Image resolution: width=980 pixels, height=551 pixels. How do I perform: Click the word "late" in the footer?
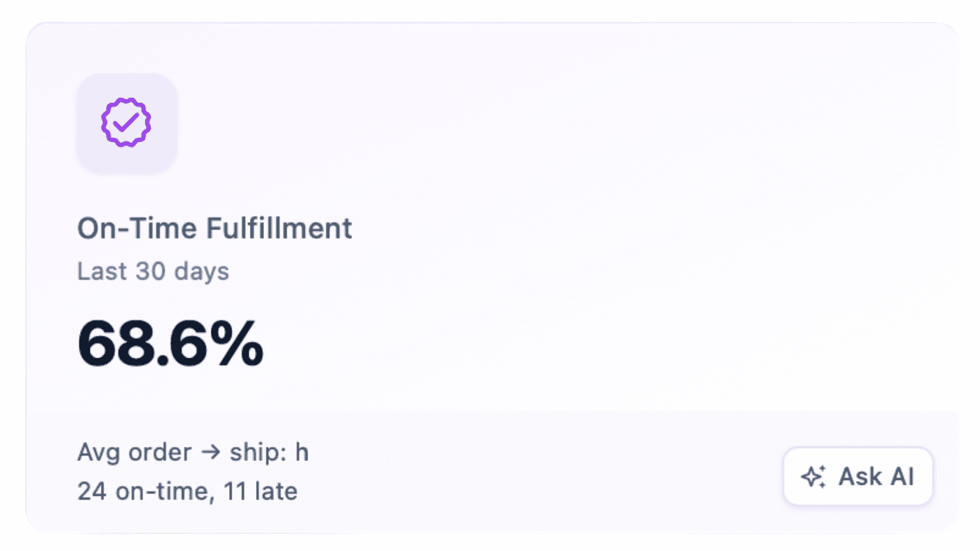click(x=275, y=491)
